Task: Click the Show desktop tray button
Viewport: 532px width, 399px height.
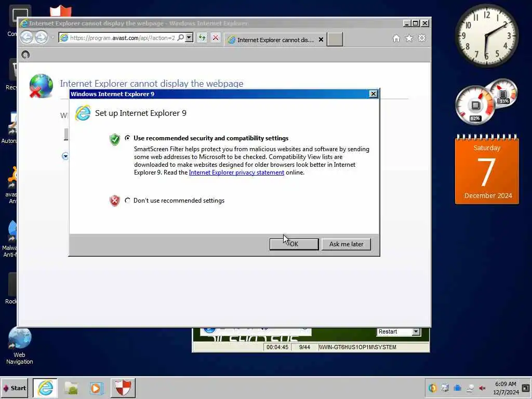Action: coord(526,388)
